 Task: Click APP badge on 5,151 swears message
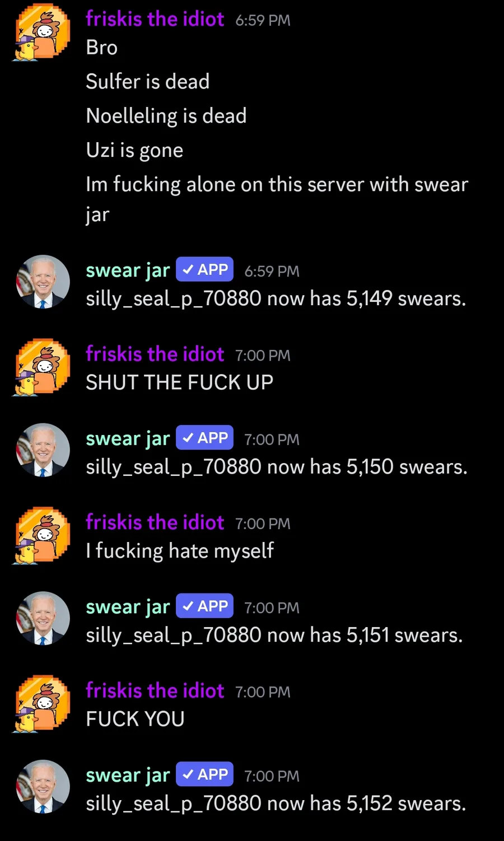pyautogui.click(x=205, y=606)
